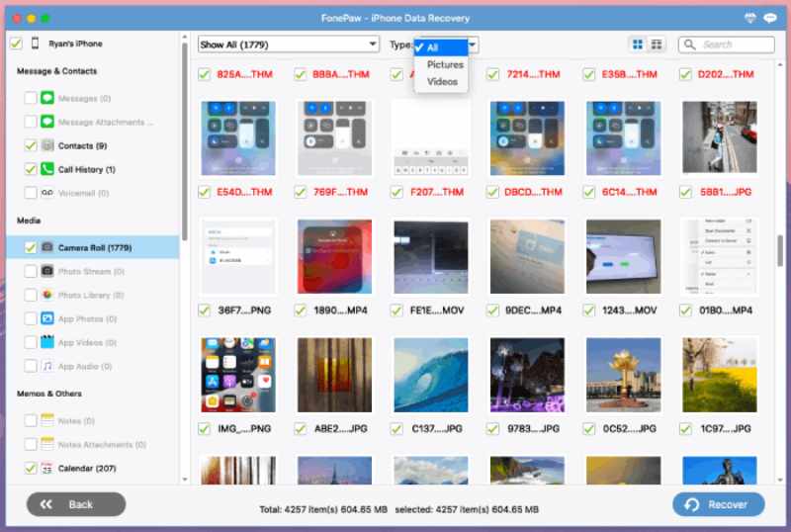Open the feedback chat bubble icon
791x532 pixels.
click(771, 19)
